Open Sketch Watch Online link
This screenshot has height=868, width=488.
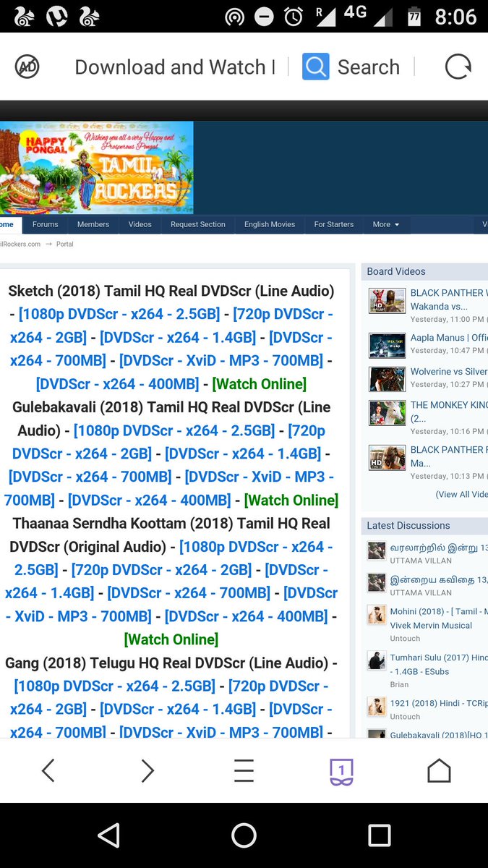click(x=259, y=384)
